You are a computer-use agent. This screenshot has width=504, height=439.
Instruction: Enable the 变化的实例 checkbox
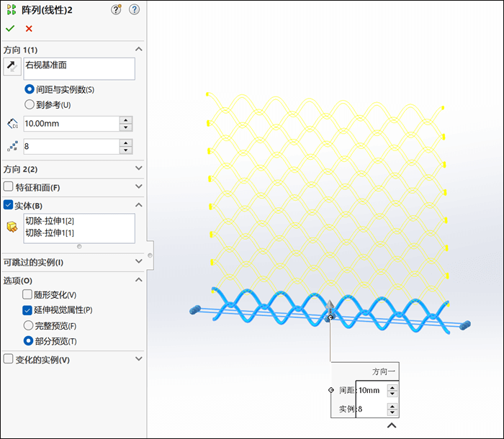(x=8, y=358)
